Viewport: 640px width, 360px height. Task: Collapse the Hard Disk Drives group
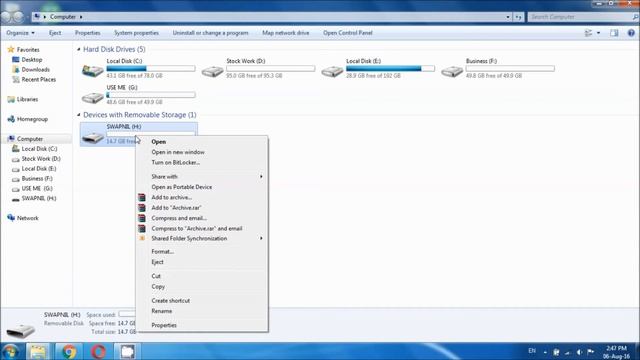79,49
